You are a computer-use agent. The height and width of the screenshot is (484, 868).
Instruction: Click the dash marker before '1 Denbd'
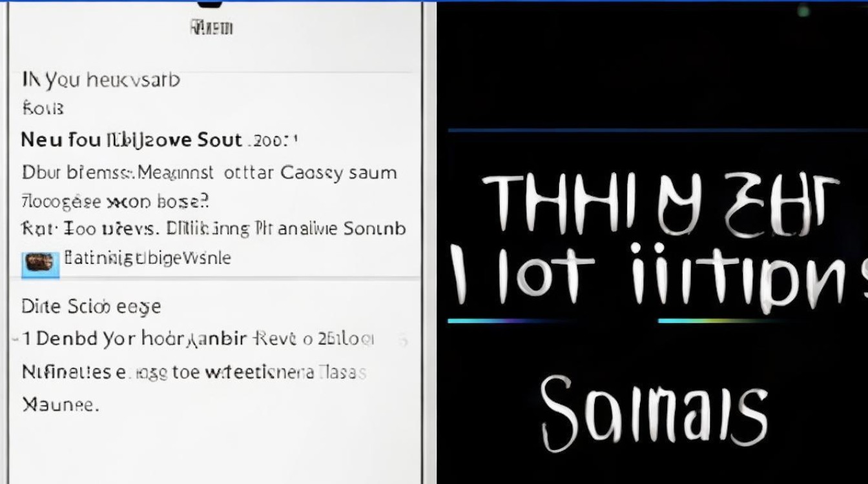coord(15,339)
